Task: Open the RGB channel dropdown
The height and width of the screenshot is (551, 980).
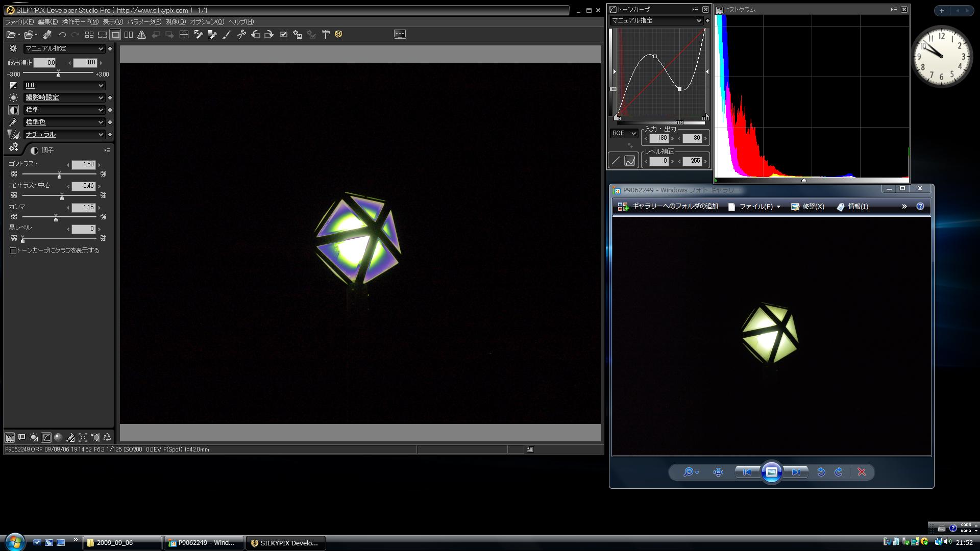Action: pyautogui.click(x=624, y=133)
